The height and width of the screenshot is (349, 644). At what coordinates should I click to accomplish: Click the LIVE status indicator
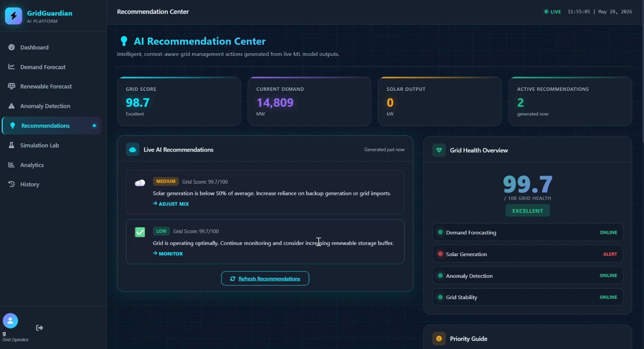coord(552,12)
